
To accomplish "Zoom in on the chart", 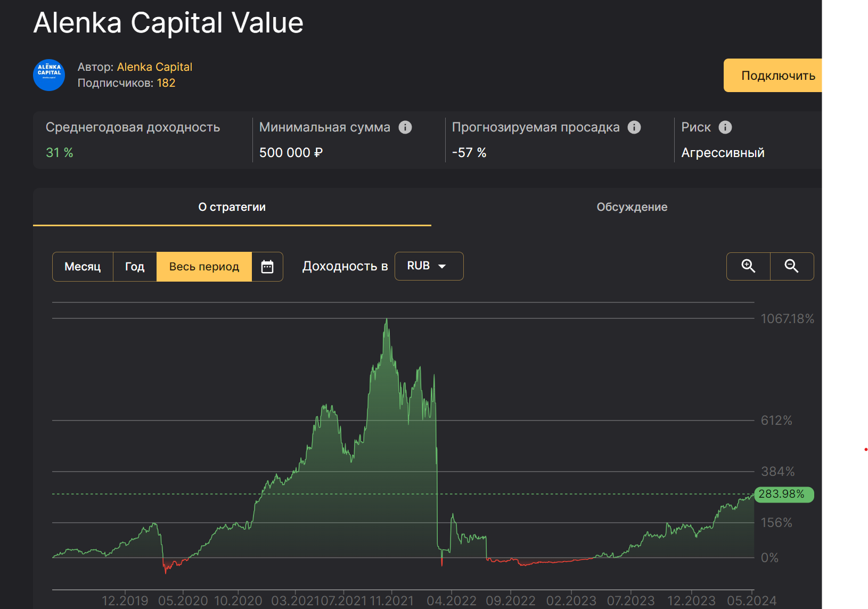I will pyautogui.click(x=748, y=266).
